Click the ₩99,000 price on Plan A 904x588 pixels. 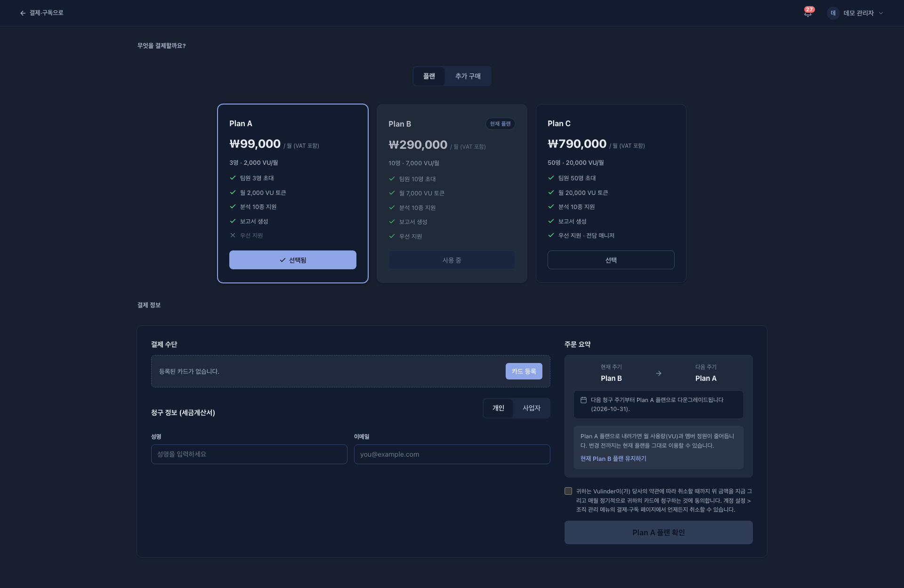[x=255, y=144]
